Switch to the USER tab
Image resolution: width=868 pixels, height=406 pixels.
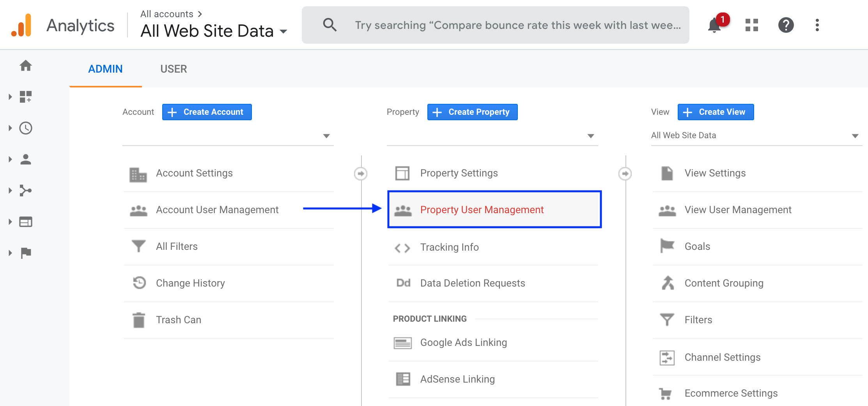[x=174, y=69]
